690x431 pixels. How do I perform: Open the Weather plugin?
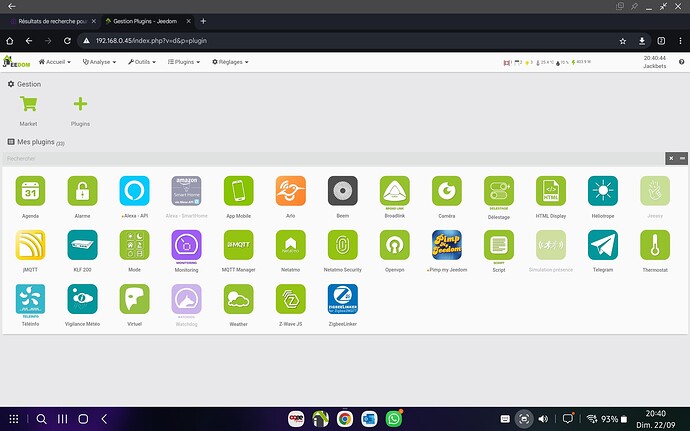click(x=239, y=299)
